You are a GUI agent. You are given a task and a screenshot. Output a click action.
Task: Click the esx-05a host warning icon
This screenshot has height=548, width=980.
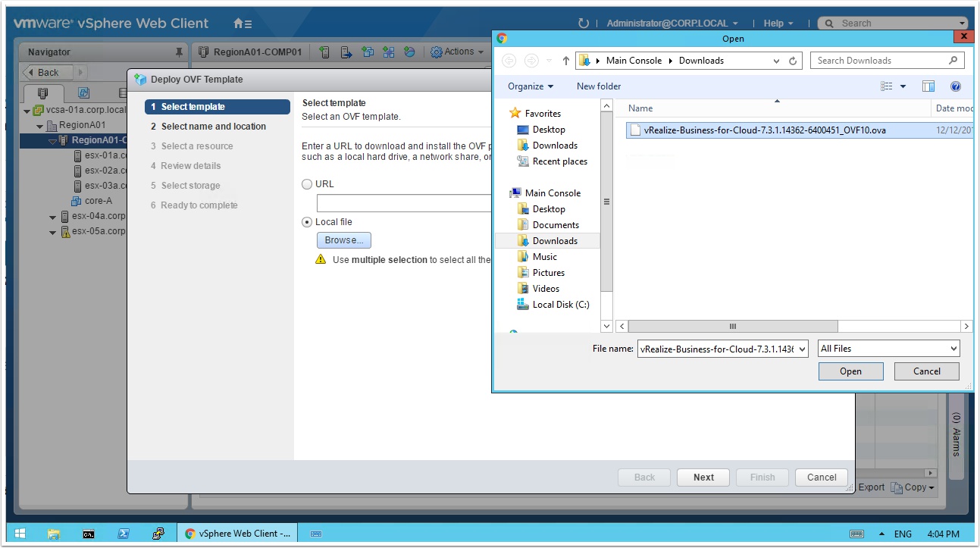[x=65, y=232]
